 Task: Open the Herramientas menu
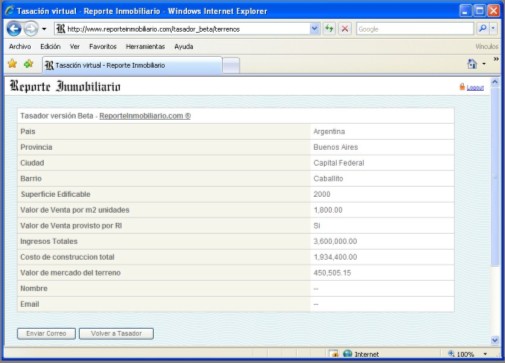tap(145, 47)
